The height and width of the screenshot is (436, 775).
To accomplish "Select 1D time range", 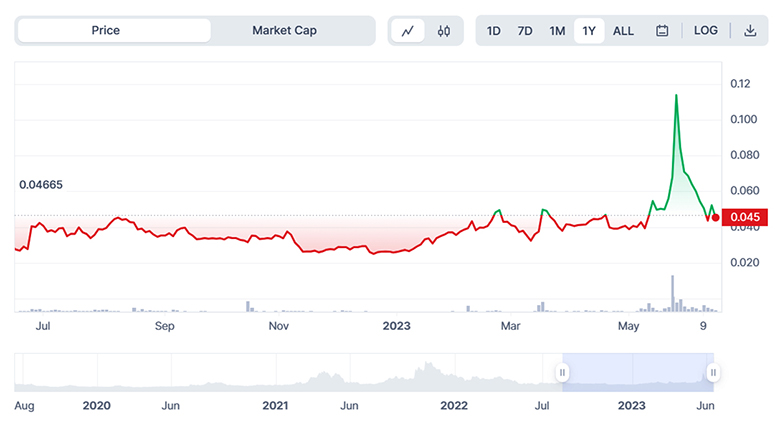I will (x=494, y=31).
